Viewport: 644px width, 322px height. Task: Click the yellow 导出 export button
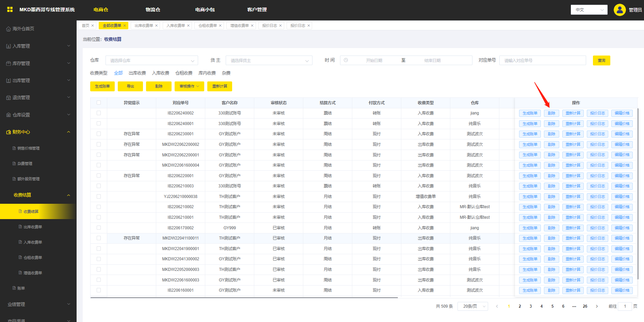(130, 86)
